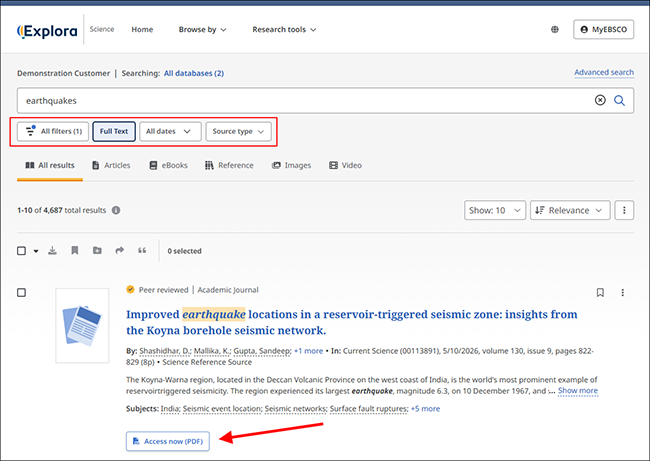Click the Explora logo
The width and height of the screenshot is (650, 461).
[47, 31]
